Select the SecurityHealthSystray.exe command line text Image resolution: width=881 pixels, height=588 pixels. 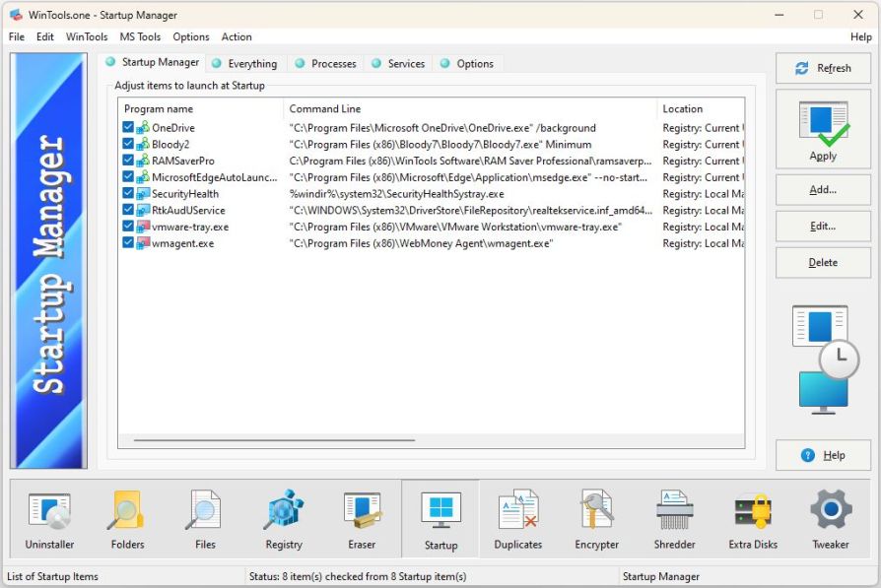pyautogui.click(x=396, y=194)
